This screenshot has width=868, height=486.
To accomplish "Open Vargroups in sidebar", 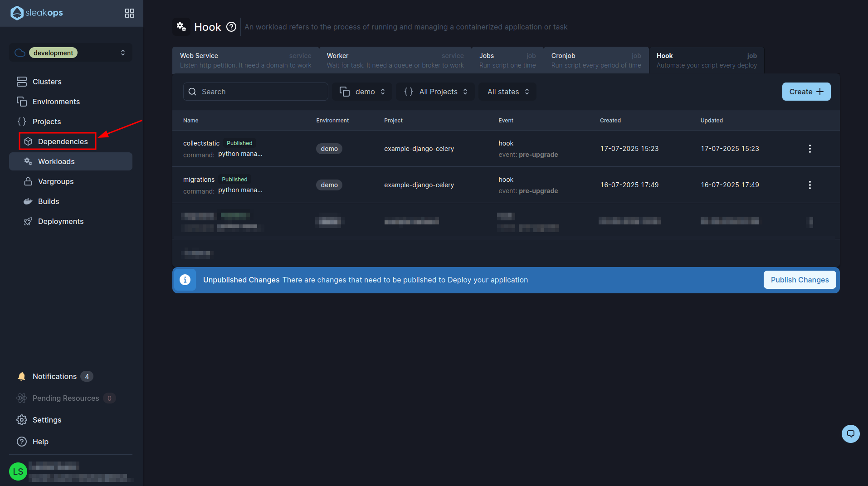I will pyautogui.click(x=71, y=181).
